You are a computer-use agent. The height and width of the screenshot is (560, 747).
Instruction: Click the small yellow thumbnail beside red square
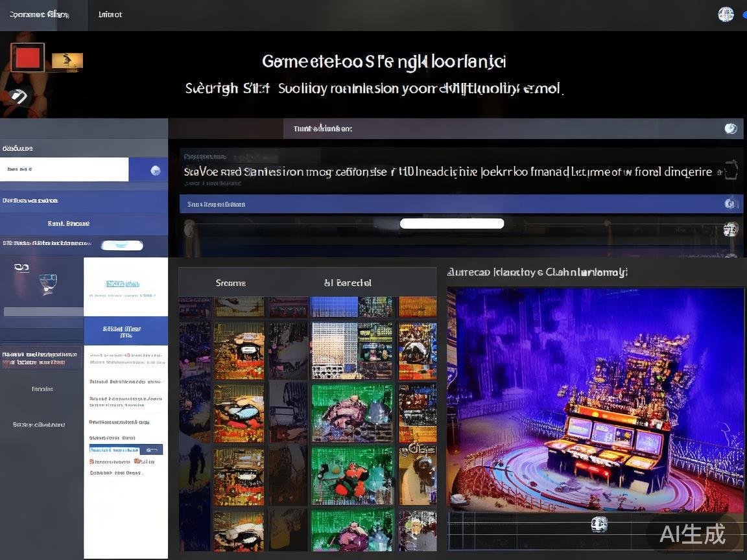point(67,61)
